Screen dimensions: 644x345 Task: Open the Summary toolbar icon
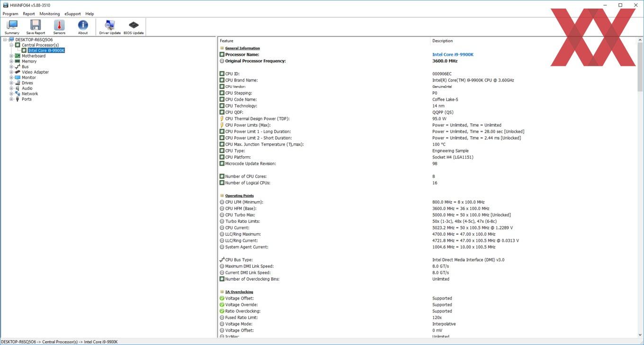[12, 27]
